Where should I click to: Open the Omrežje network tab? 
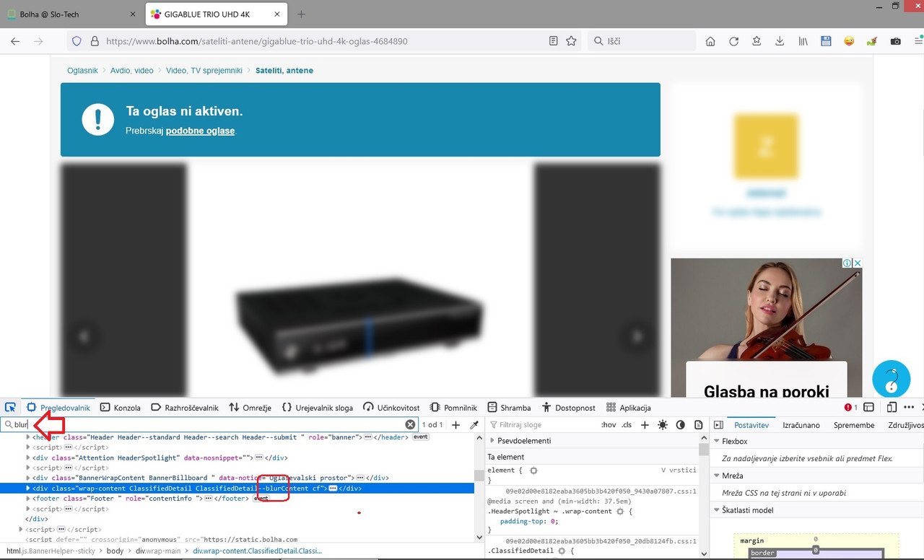[x=250, y=408]
